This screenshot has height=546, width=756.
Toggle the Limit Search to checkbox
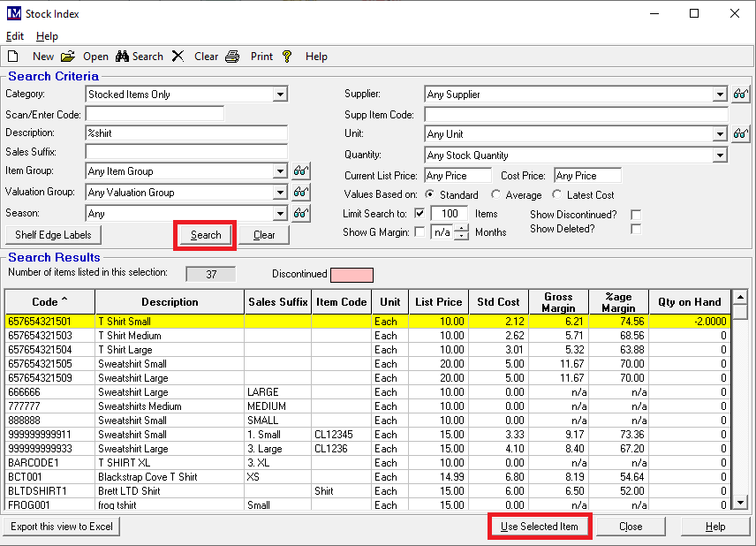pos(420,214)
